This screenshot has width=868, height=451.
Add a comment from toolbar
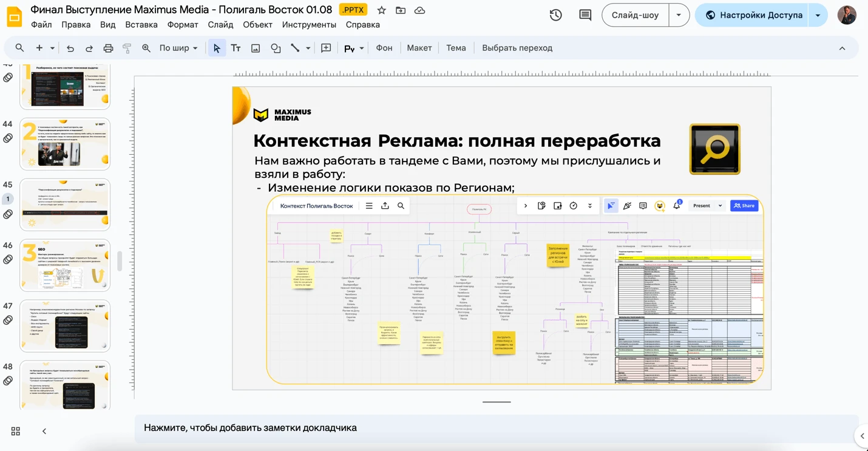[326, 48]
